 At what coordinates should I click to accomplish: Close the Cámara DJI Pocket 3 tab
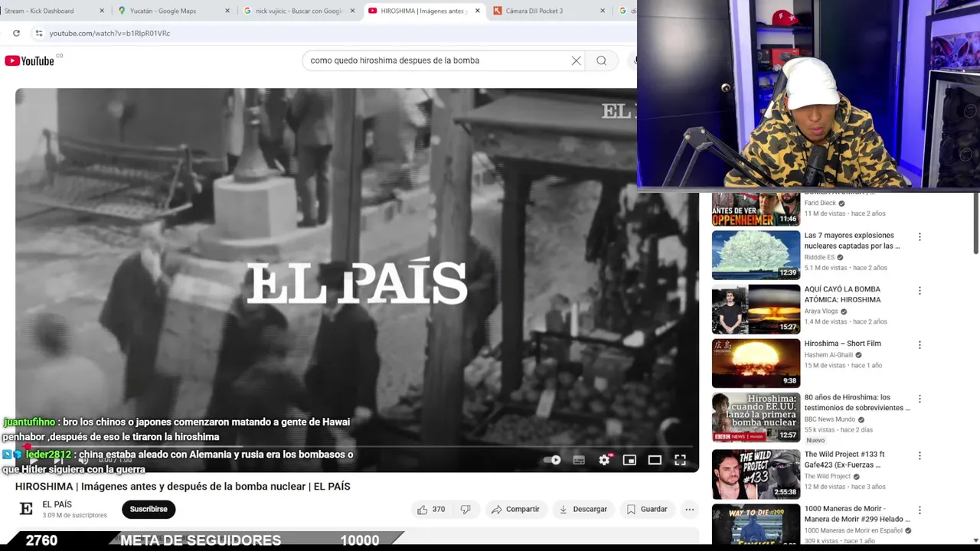tap(603, 11)
